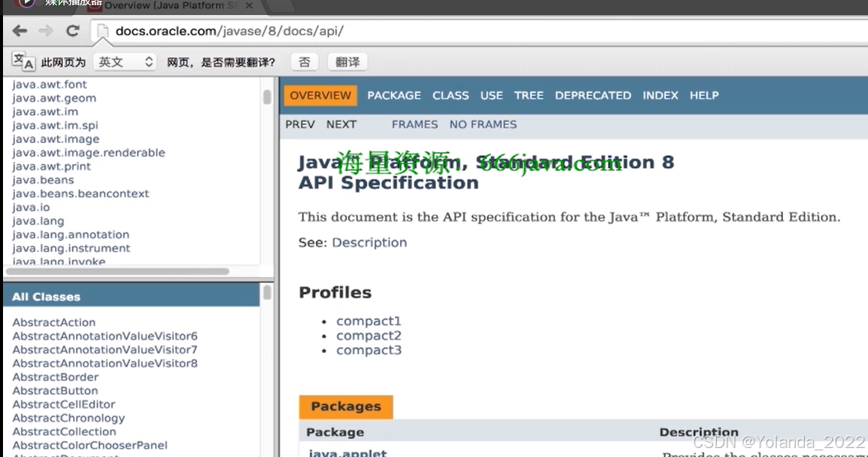The width and height of the screenshot is (868, 457).
Task: Open the compact2 profile link
Action: (x=369, y=336)
